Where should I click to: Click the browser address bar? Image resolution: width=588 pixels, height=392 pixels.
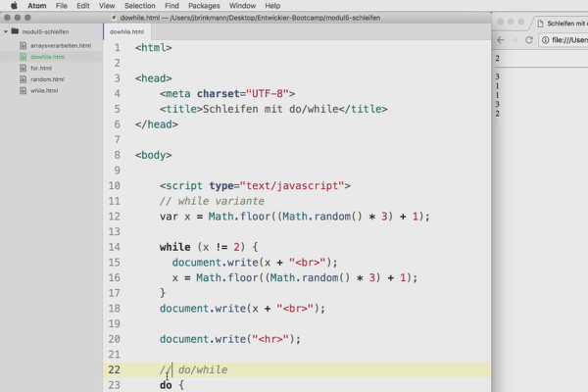coord(563,40)
